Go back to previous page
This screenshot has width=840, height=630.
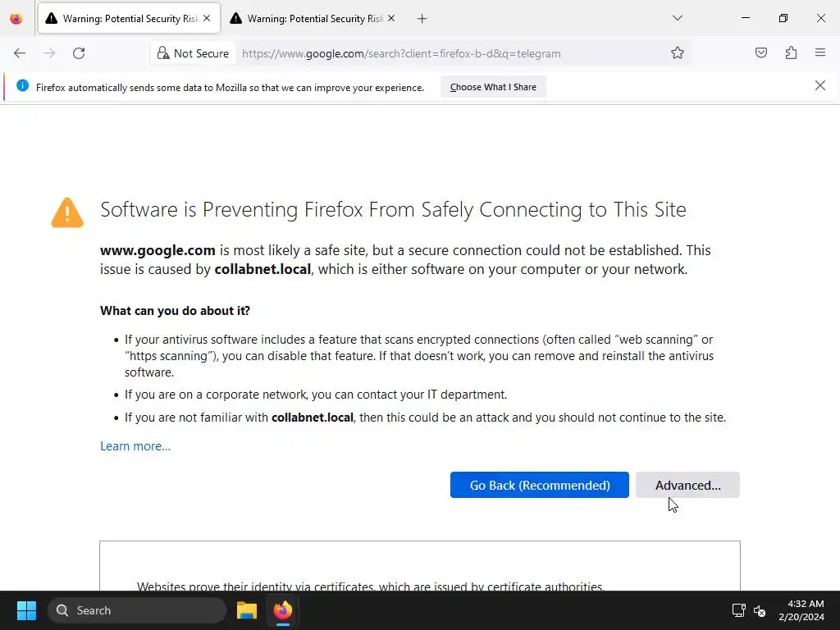(x=20, y=53)
